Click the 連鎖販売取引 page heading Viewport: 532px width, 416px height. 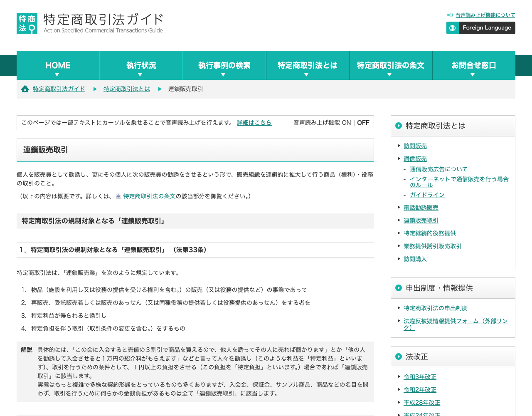(46, 150)
